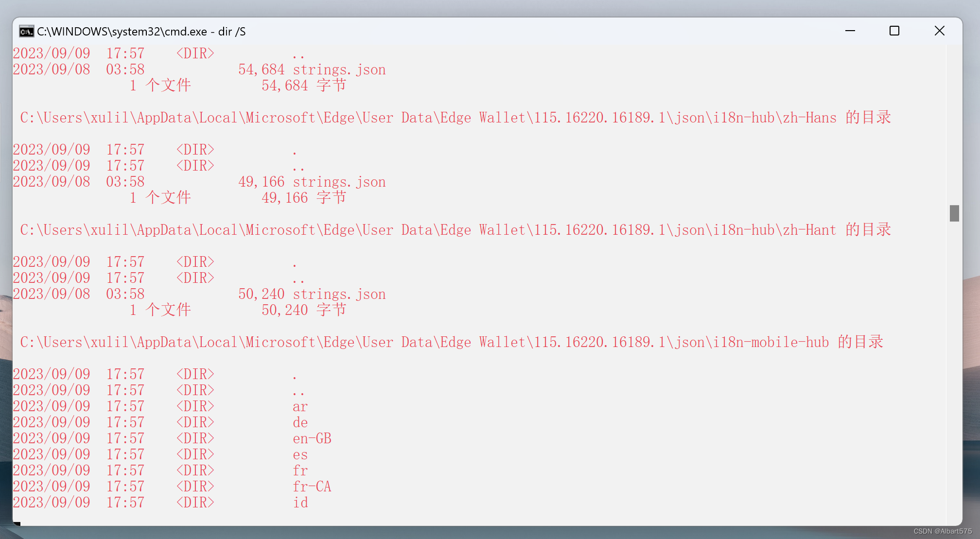Screen dimensions: 980x539
Task: Click the 'es' directory entry
Action: pyautogui.click(x=300, y=454)
